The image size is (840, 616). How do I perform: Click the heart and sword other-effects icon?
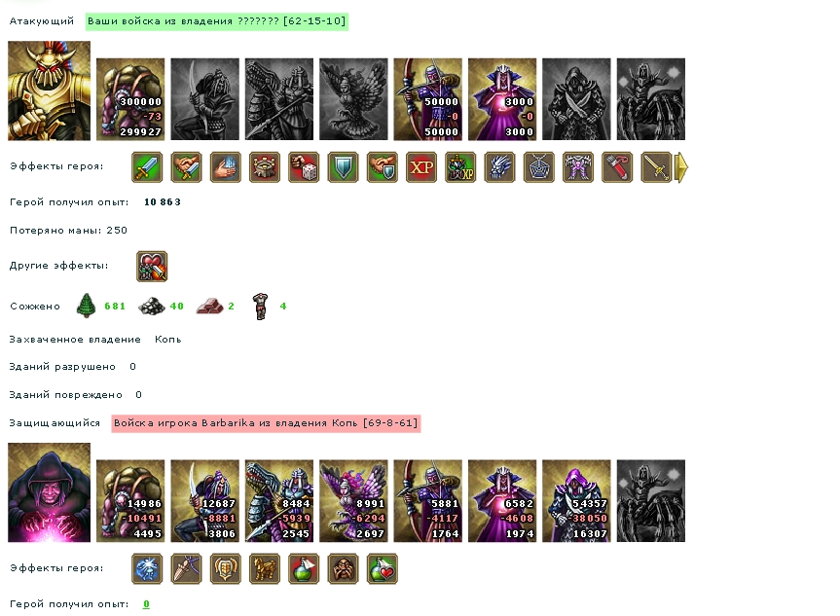click(152, 267)
